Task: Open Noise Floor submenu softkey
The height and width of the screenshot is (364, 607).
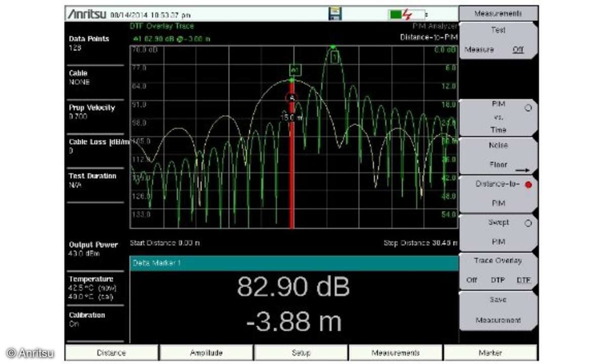Action: [498, 155]
